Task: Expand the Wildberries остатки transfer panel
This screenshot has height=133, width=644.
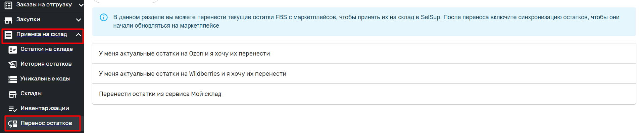Action: [x=364, y=74]
